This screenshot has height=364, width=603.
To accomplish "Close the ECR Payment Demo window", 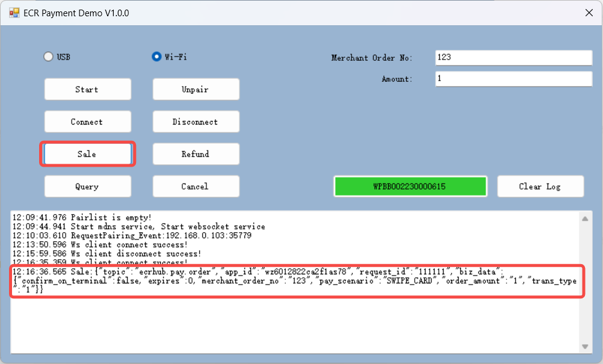I will tap(589, 13).
